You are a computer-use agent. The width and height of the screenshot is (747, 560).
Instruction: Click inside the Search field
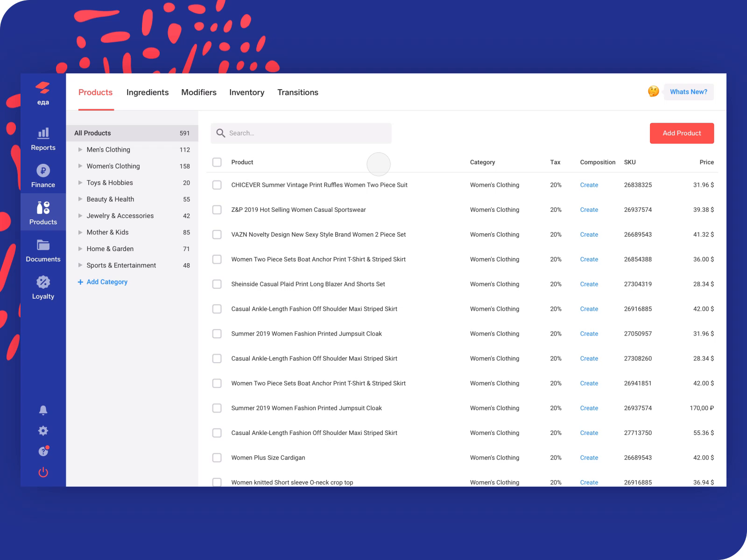pos(301,133)
